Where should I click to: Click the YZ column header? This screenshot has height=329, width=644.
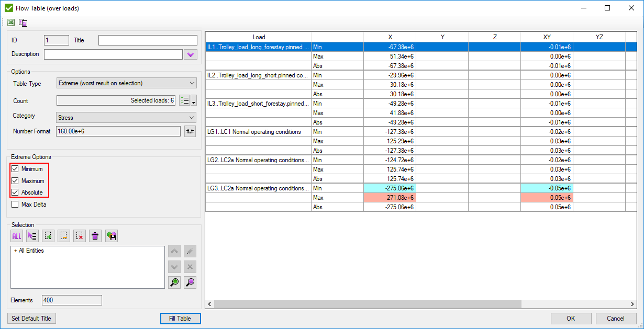pos(599,37)
